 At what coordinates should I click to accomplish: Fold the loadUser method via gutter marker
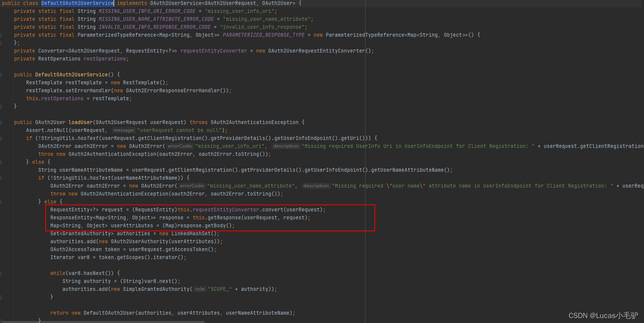[1, 122]
